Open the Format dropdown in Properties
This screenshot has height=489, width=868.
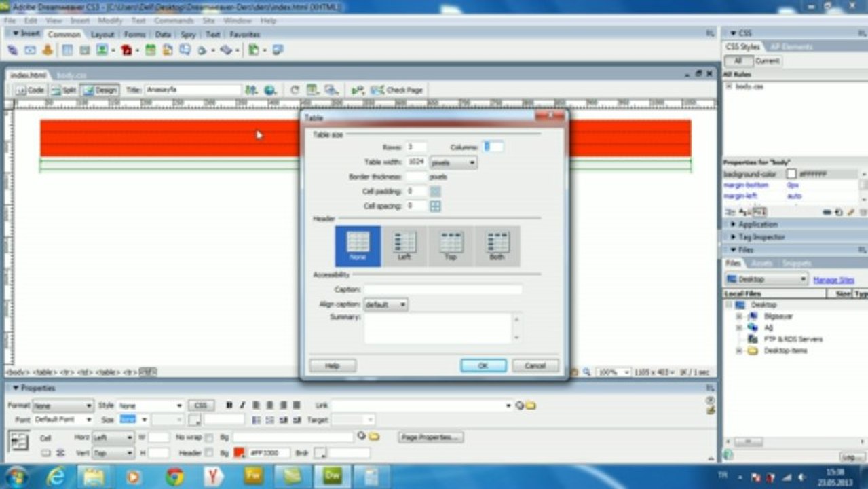62,405
